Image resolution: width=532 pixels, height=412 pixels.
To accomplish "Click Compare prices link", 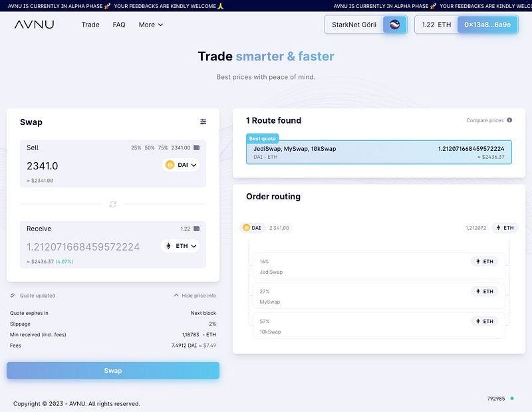I will pyautogui.click(x=485, y=120).
